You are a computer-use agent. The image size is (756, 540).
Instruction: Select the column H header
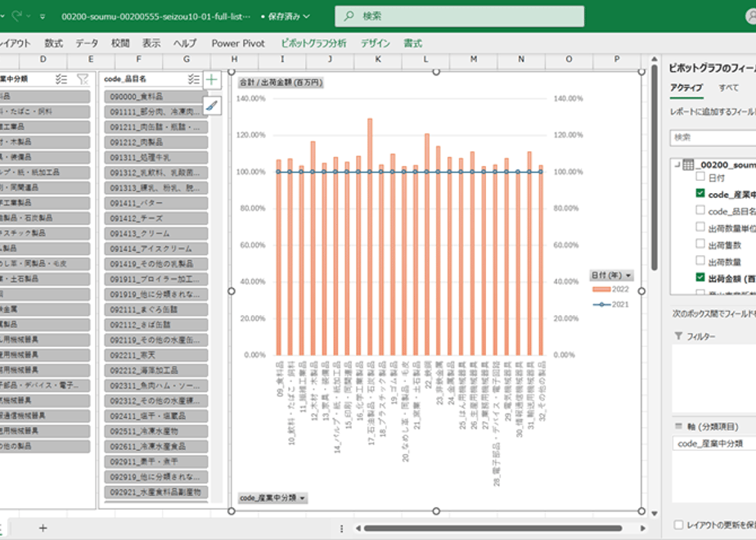coord(234,59)
